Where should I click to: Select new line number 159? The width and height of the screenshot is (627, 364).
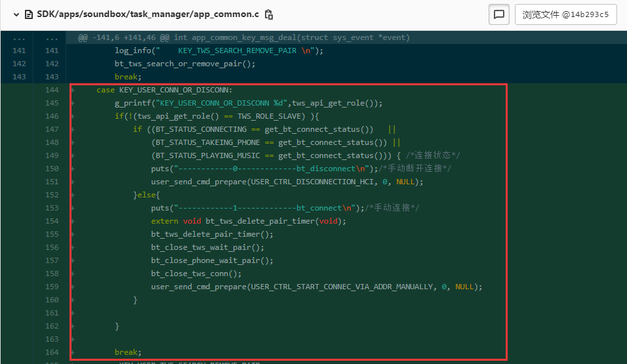pyautogui.click(x=52, y=287)
